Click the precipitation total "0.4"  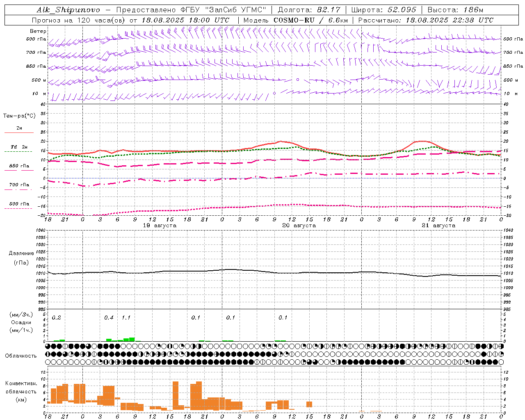(x=109, y=318)
